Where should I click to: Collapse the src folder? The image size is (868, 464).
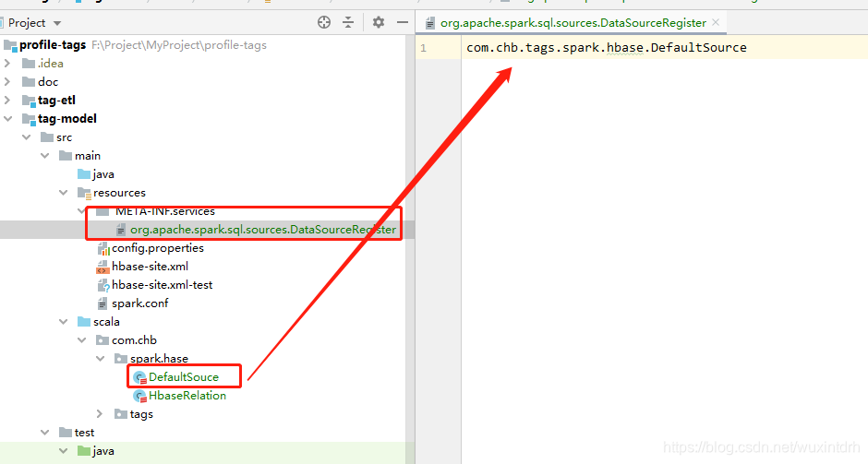[26, 137]
